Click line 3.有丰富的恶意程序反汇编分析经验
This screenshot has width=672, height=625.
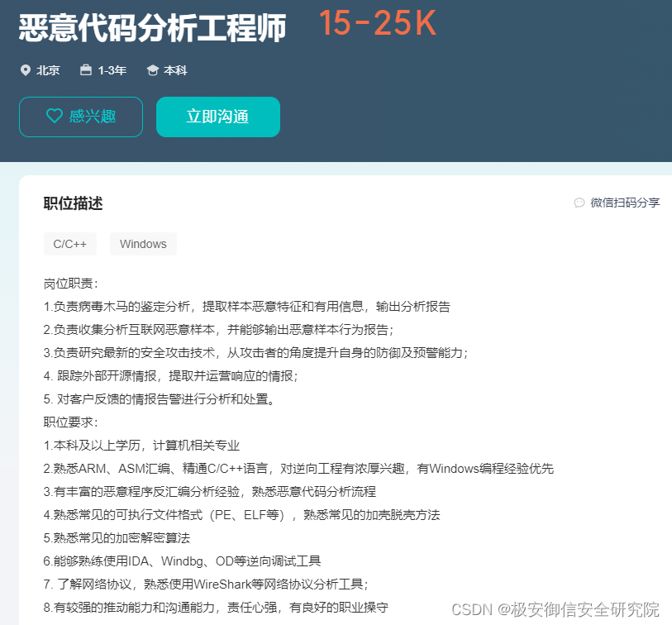pyautogui.click(x=210, y=492)
